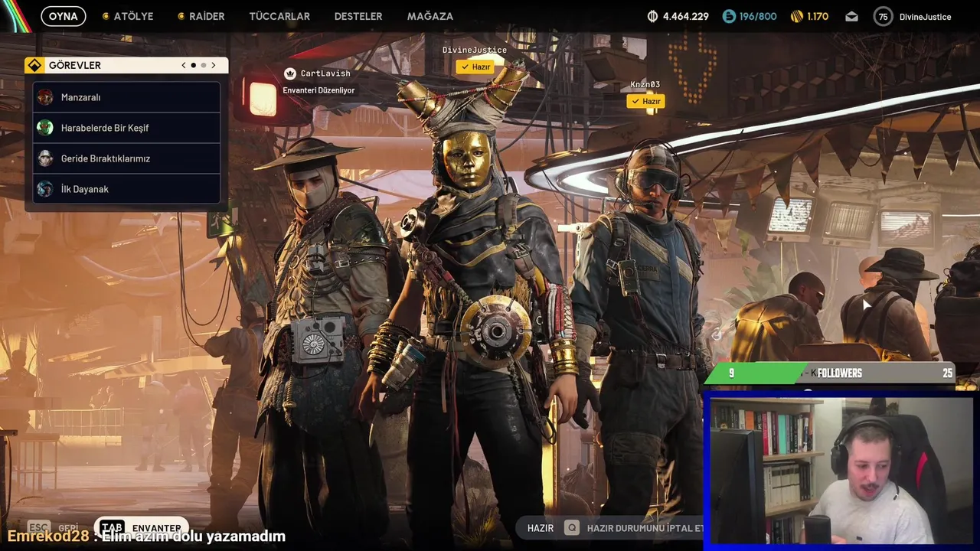Click the coin currency icon beside 4.464.229
Screen dimensions: 980x551
coord(652,16)
